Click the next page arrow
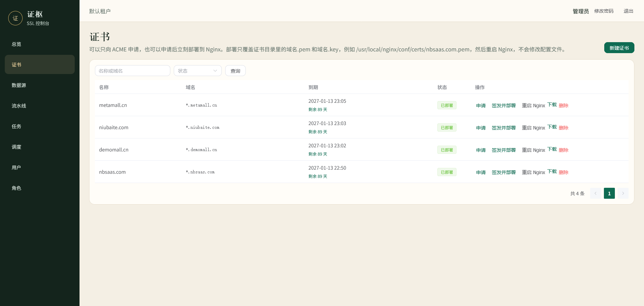This screenshot has height=306, width=644. click(623, 193)
